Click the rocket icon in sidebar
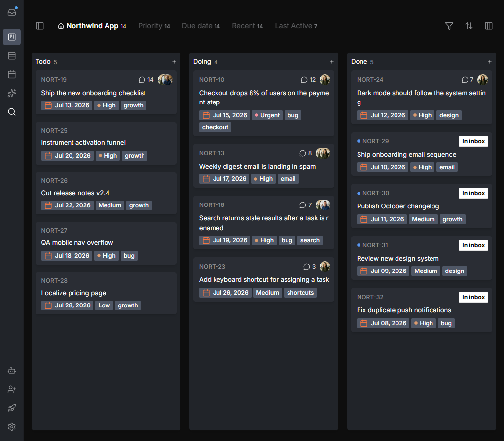 [12, 408]
